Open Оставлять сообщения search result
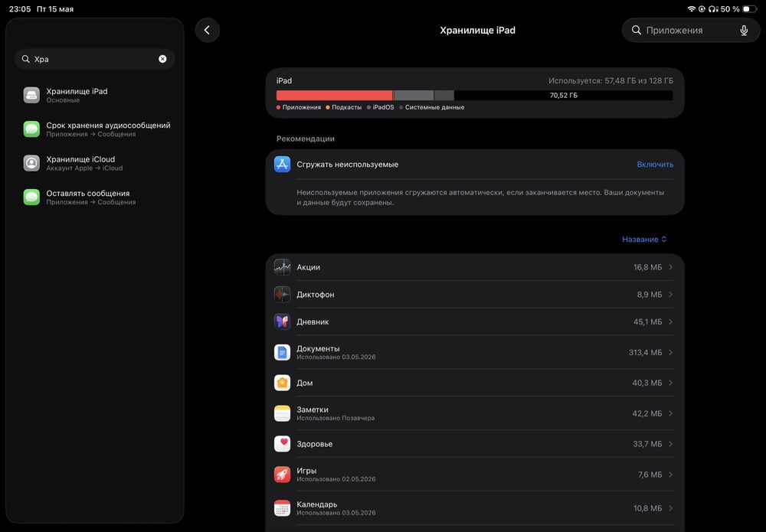Viewport: 766px width, 532px height. (94, 197)
